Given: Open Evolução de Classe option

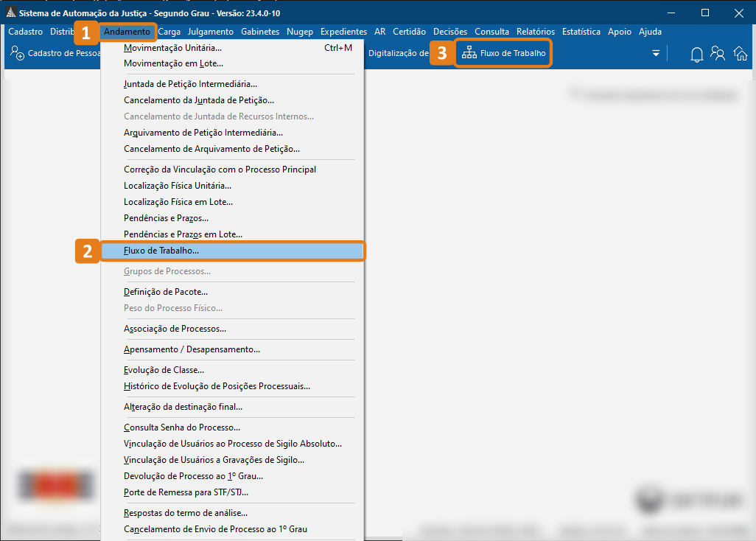Looking at the screenshot, I should 164,370.
